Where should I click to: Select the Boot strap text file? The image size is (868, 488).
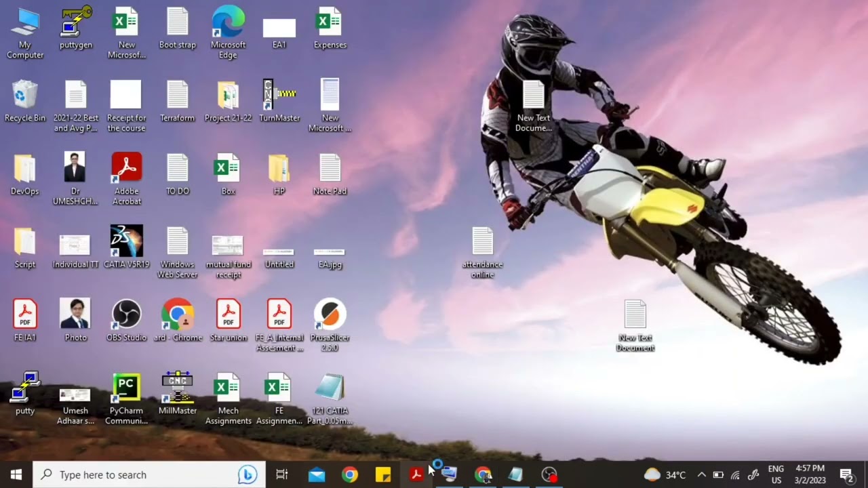[178, 28]
